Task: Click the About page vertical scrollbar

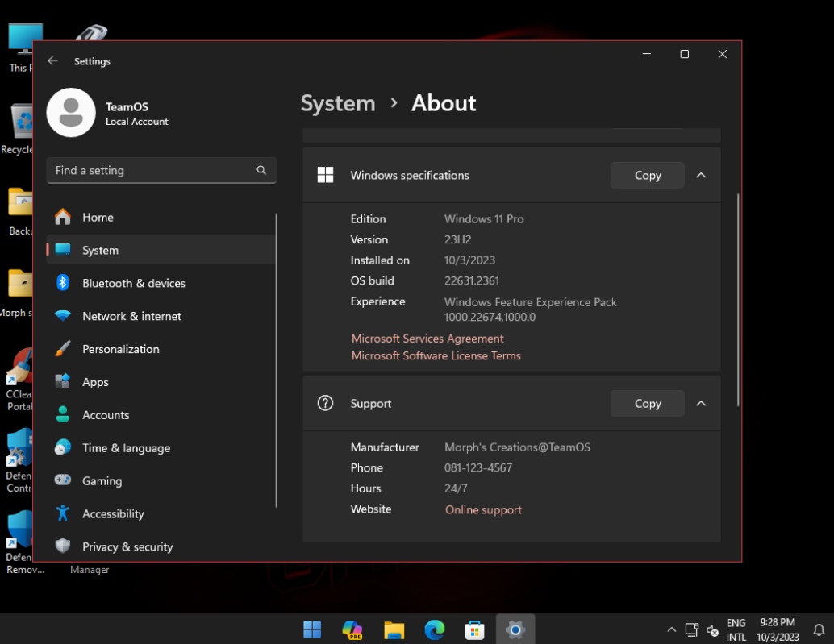Action: coord(738,300)
